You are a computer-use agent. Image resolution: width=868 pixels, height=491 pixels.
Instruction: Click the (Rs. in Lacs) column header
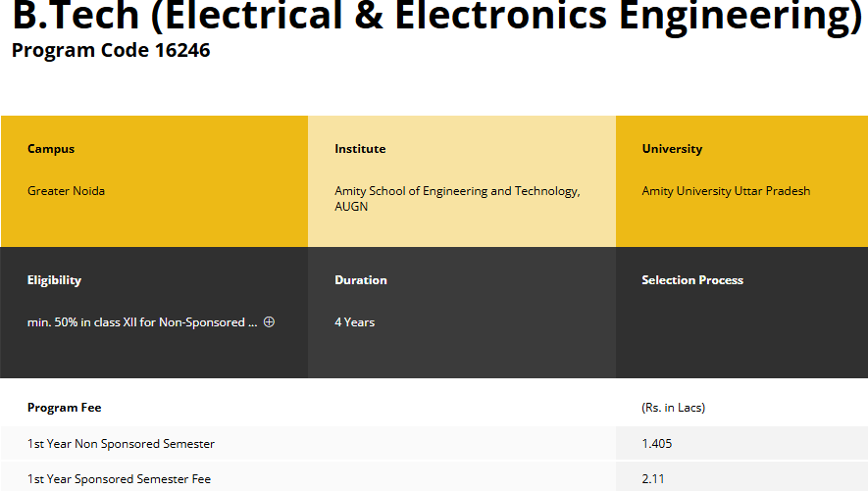[x=673, y=408]
